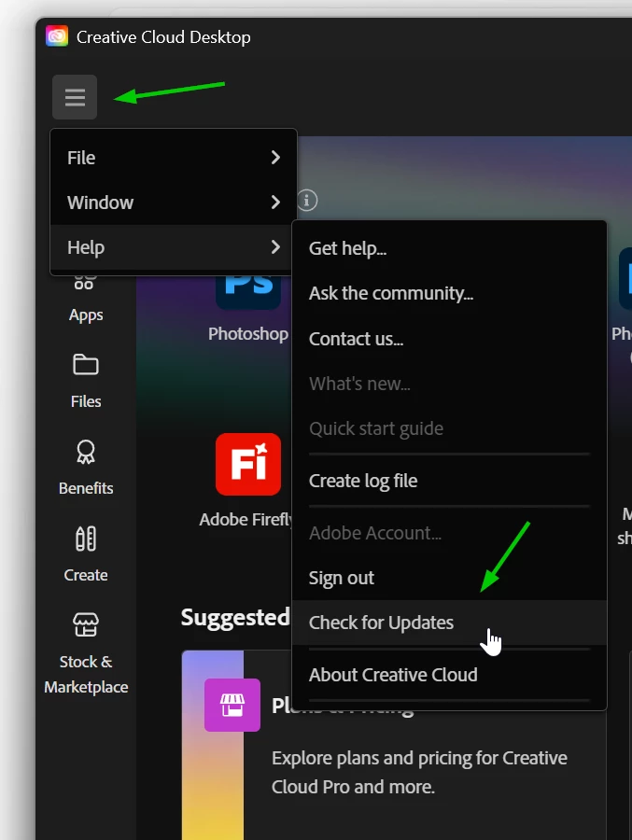Click Quick start guide entry
Image resolution: width=632 pixels, height=840 pixels.
coord(449,428)
